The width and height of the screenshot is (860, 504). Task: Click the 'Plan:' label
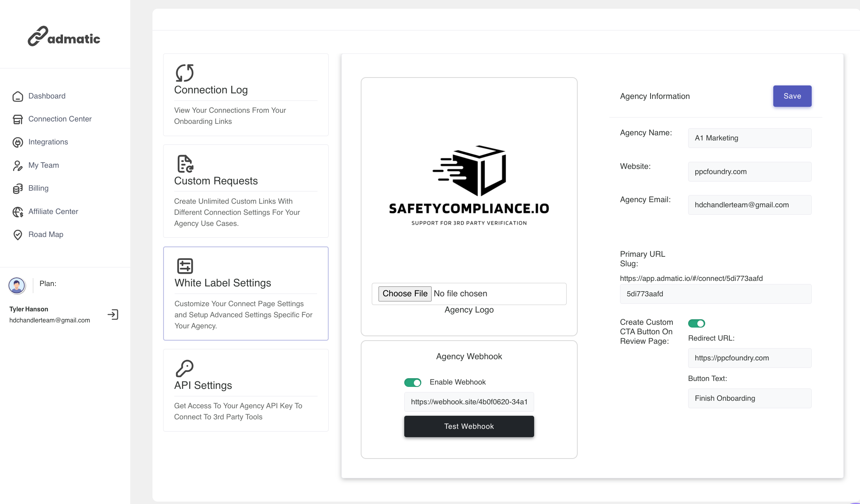[48, 284]
